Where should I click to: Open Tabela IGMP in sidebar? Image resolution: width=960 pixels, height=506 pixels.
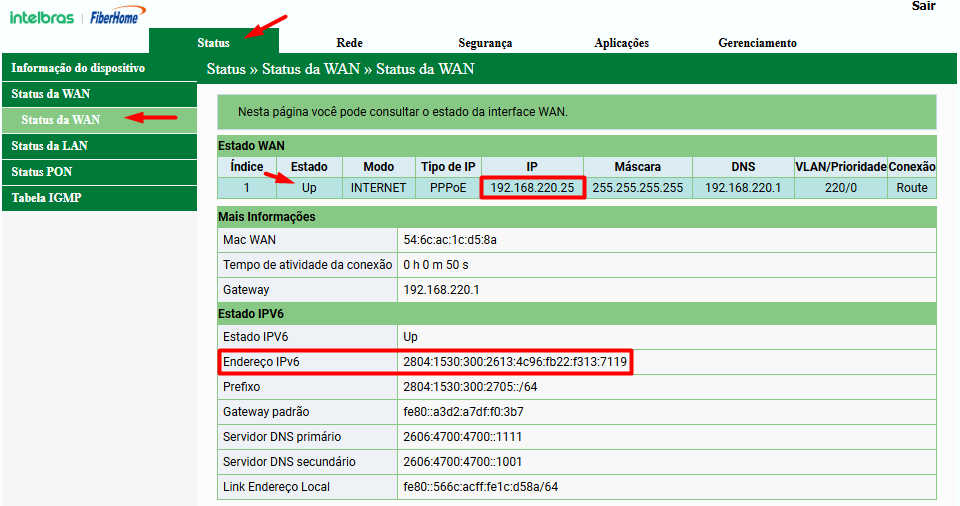pyautogui.click(x=99, y=198)
